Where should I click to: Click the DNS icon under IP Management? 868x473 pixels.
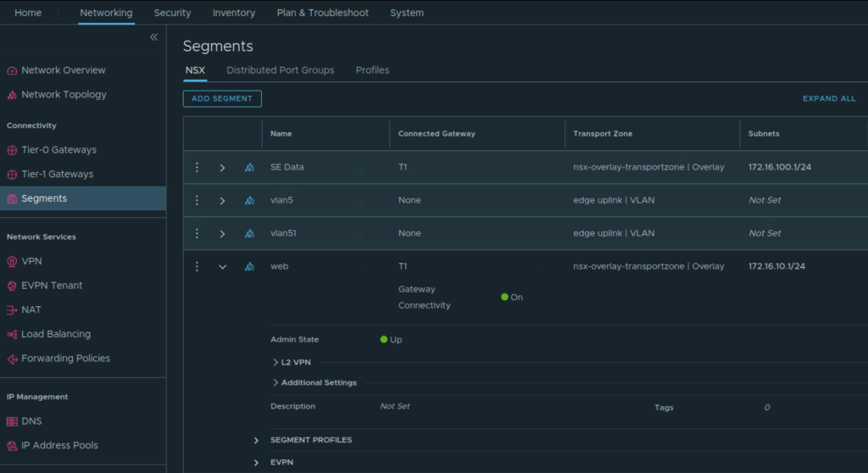coord(12,421)
